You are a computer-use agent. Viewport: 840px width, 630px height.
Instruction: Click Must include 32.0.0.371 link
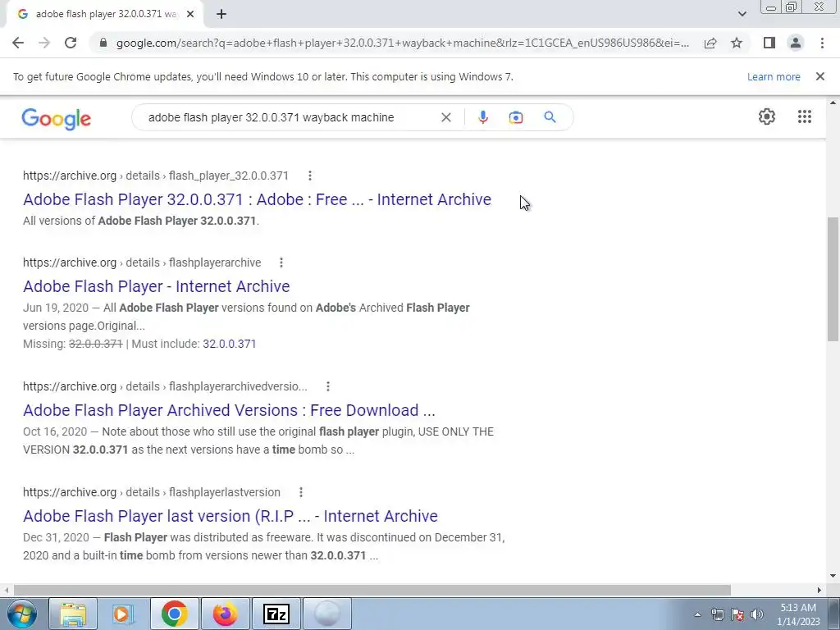(x=230, y=344)
